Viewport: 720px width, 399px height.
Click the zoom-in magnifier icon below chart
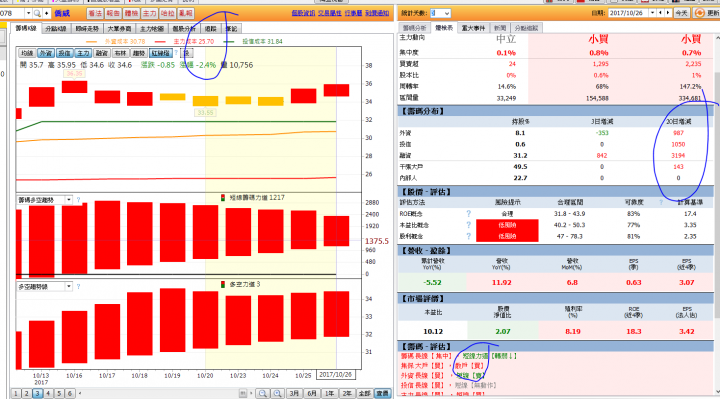277,393
